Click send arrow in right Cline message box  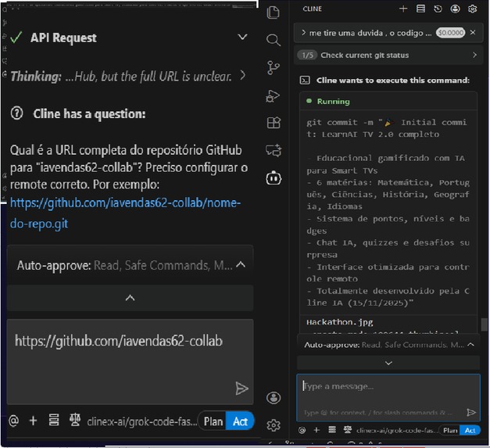(471, 412)
